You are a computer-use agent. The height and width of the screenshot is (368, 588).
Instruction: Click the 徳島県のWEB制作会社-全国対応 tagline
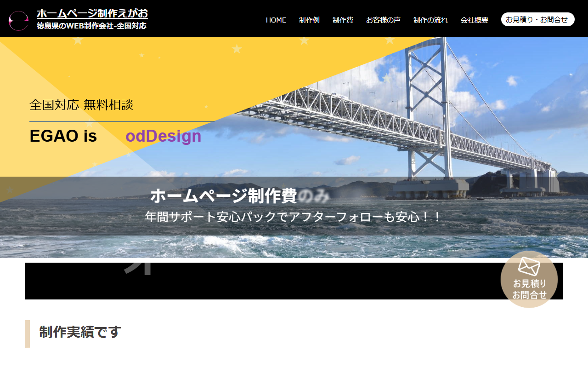click(91, 26)
